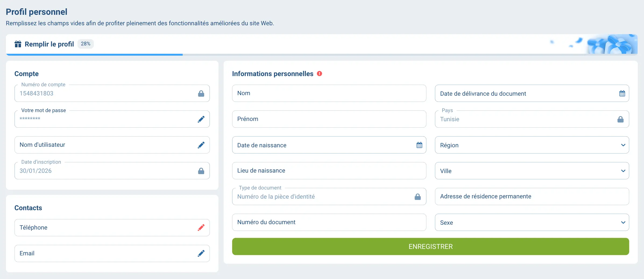This screenshot has width=644, height=279.
Task: Open the calendar for Date de naissance
Action: pos(419,145)
